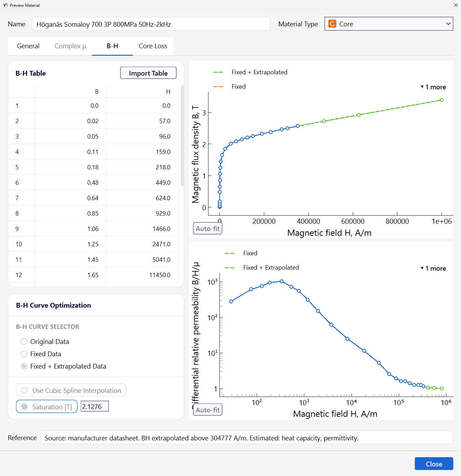This screenshot has width=461, height=476.
Task: Click the Preview Material app icon in title bar
Action: tap(5, 5)
